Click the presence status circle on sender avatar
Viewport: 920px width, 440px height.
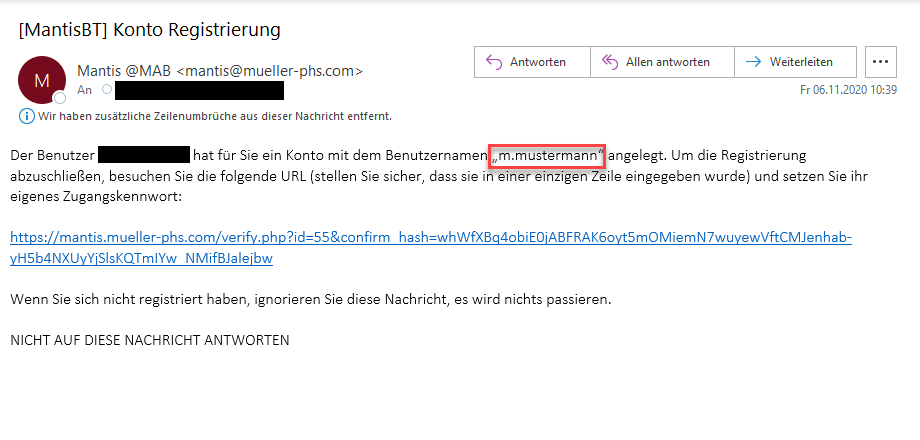(x=60, y=98)
